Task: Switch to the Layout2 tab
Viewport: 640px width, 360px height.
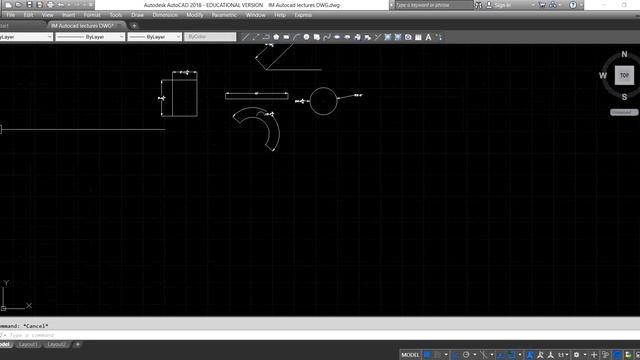Action: pos(56,345)
